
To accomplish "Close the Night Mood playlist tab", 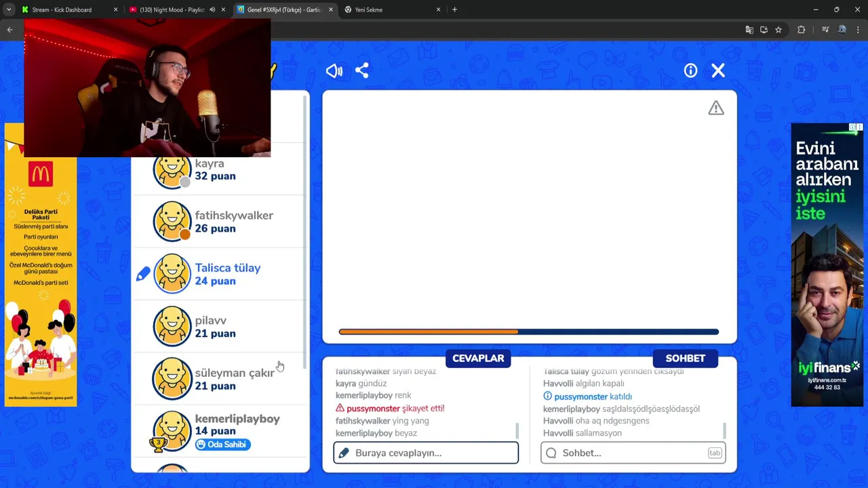I will click(x=223, y=9).
